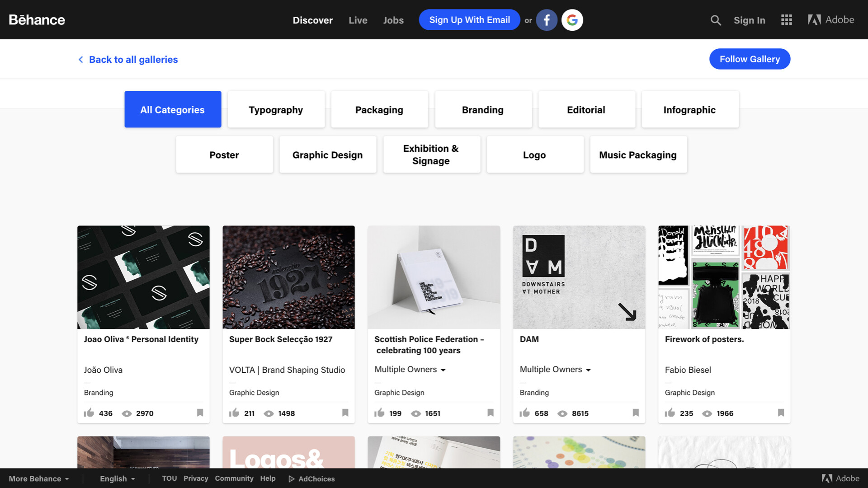The image size is (868, 488).
Task: Toggle bookmark on Super Bock Selecção 1927
Action: tap(345, 413)
